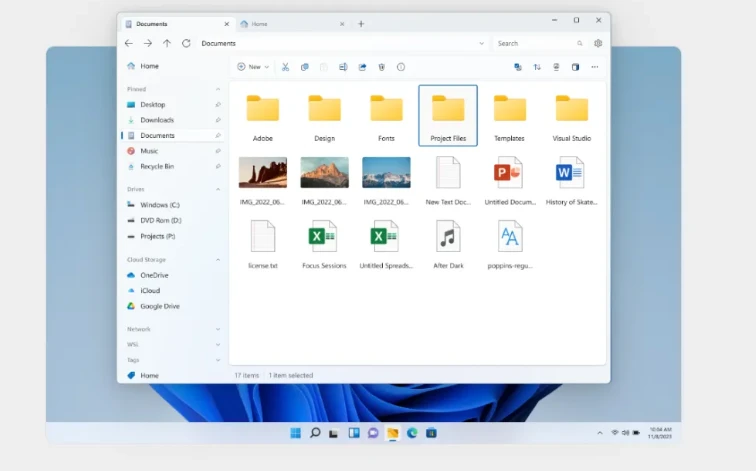Open Windows Start menu on taskbar
Image resolution: width=756 pixels, height=471 pixels.
pos(296,433)
